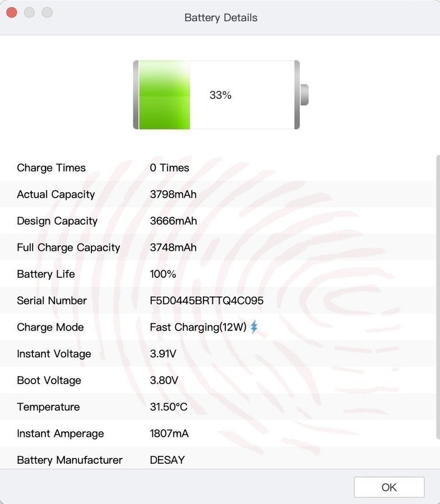Click the Battery Details window title
This screenshot has height=504, width=440.
pos(221,18)
